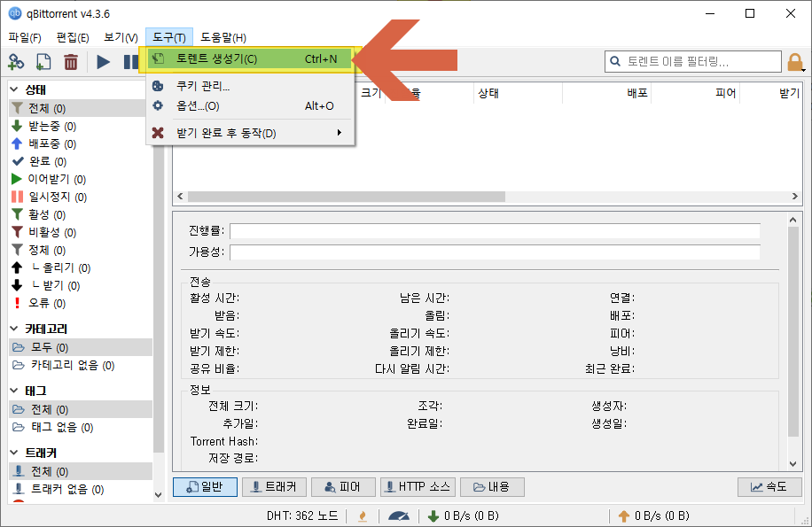Image resolution: width=812 pixels, height=527 pixels.
Task: Select 전체 (0) under 트래커
Action: 81,471
